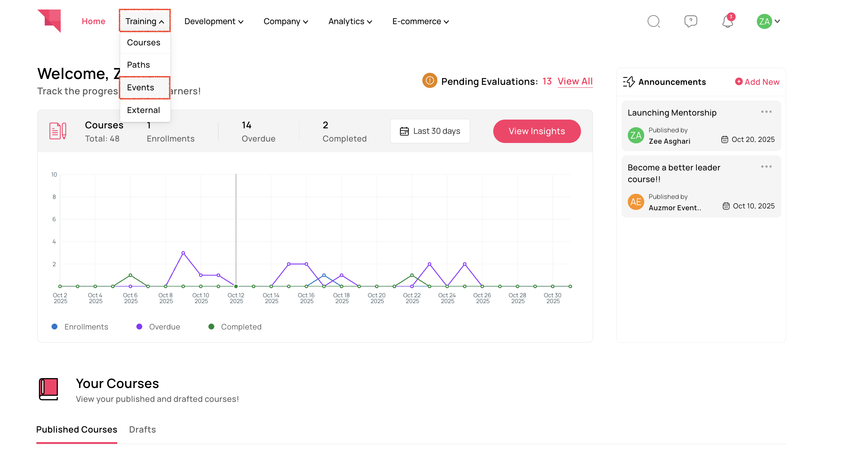Image resolution: width=868 pixels, height=460 pixels.
Task: Click the orange pending evaluations alert icon
Action: 430,80
